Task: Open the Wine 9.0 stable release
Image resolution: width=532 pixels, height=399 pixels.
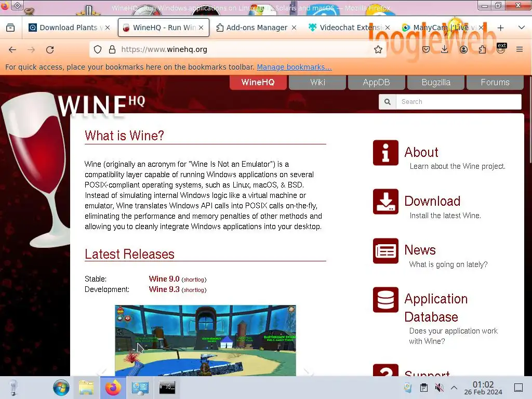Action: (164, 279)
